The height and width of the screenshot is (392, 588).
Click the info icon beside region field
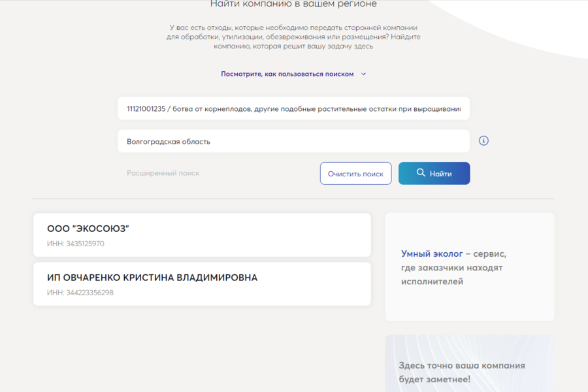coord(483,140)
